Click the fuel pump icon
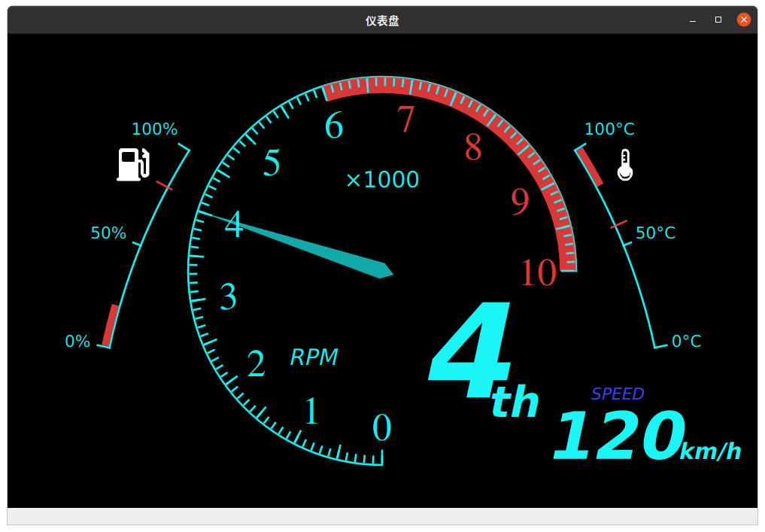 [x=133, y=165]
